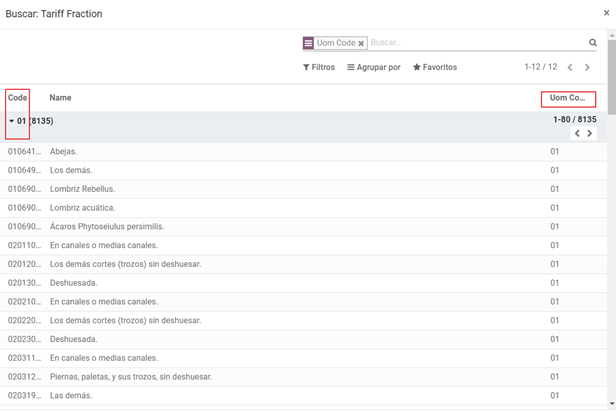Click the search magnifier icon
Viewport: 616px width, 411px height.
pos(592,43)
